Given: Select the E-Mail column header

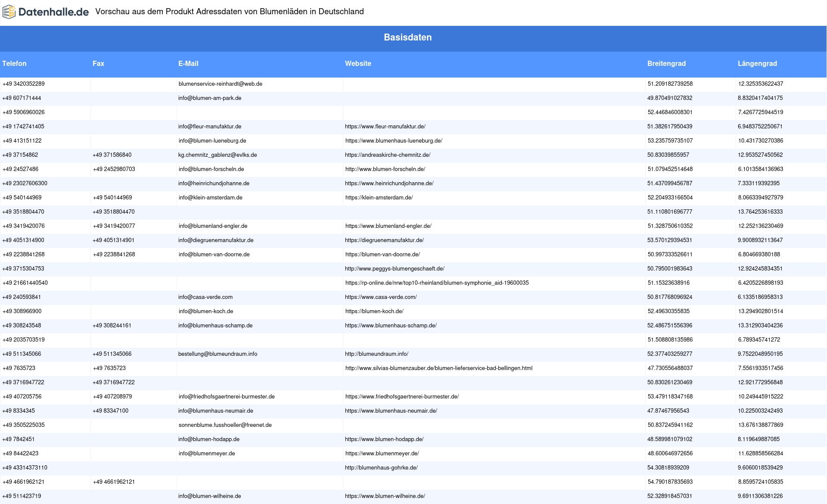Looking at the screenshot, I should coord(188,63).
